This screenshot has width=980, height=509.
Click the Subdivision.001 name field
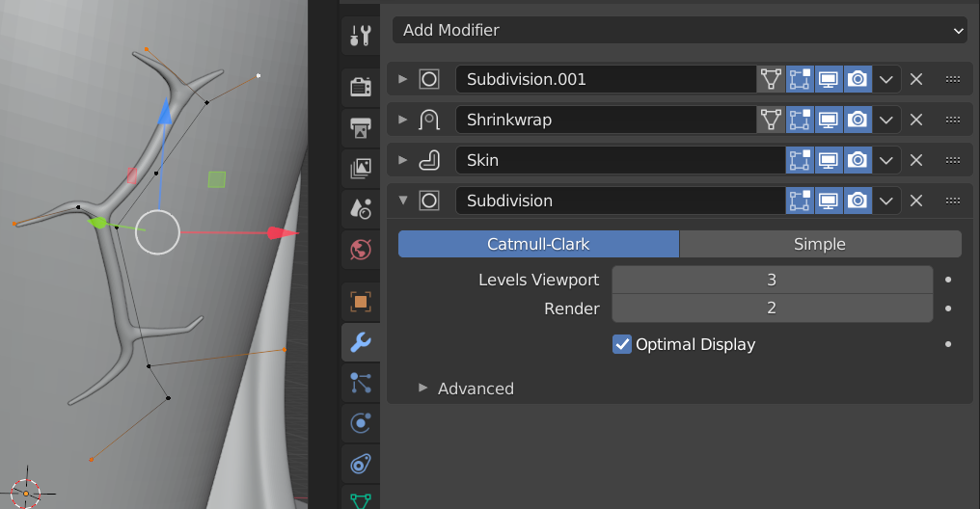point(606,79)
